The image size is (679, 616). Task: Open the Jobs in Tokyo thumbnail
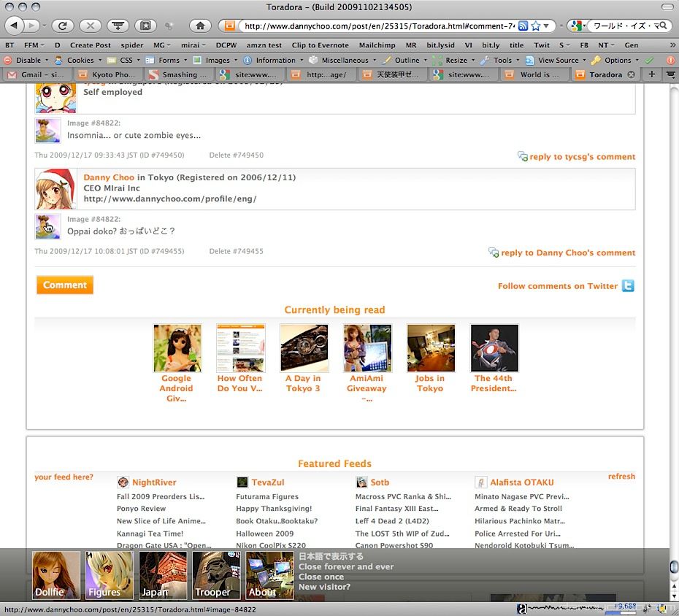(430, 349)
